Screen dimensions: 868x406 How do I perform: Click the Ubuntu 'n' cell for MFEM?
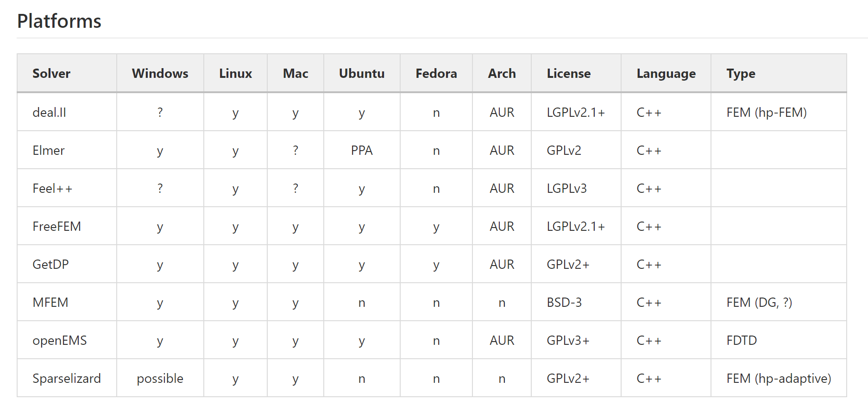point(362,303)
